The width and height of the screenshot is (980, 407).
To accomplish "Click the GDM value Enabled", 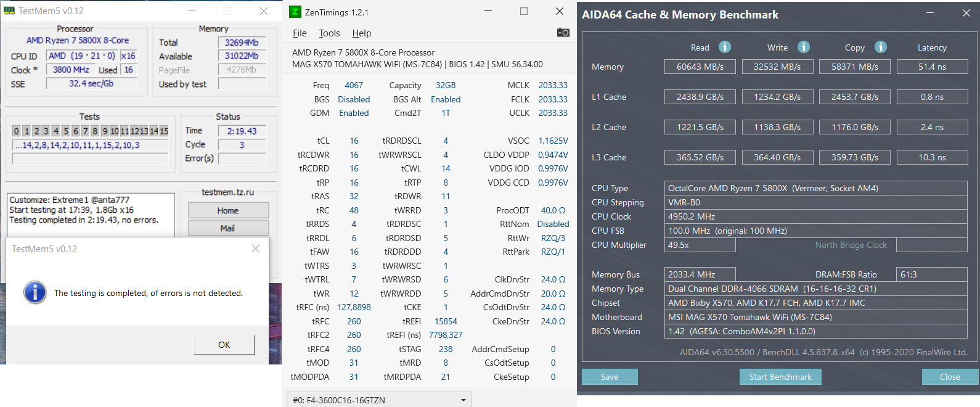I will click(354, 113).
